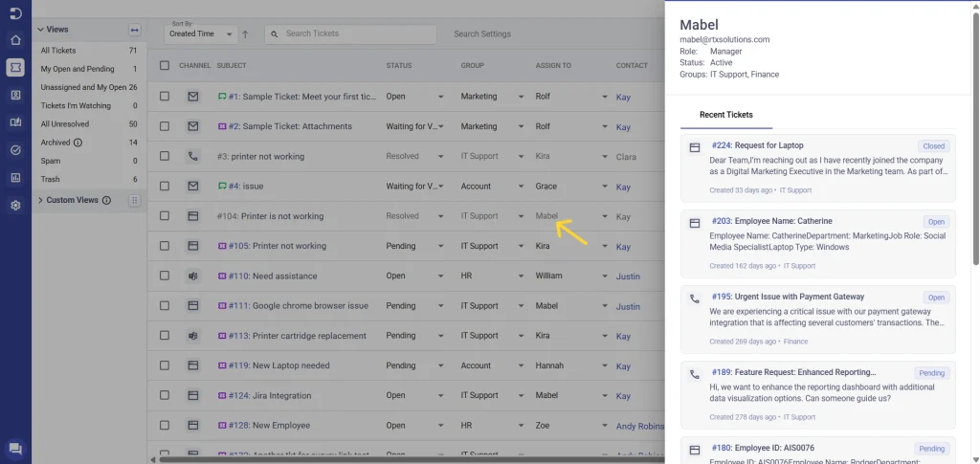Open the Reports chart icon in sidebar
Image resolution: width=980 pixels, height=464 pixels.
[15, 177]
